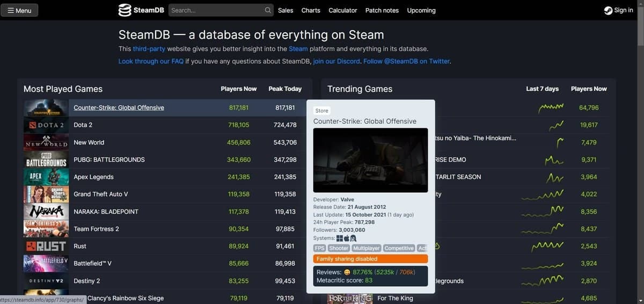Open Follow @SteamDB on Twitter link
The width and height of the screenshot is (644, 304).
406,61
